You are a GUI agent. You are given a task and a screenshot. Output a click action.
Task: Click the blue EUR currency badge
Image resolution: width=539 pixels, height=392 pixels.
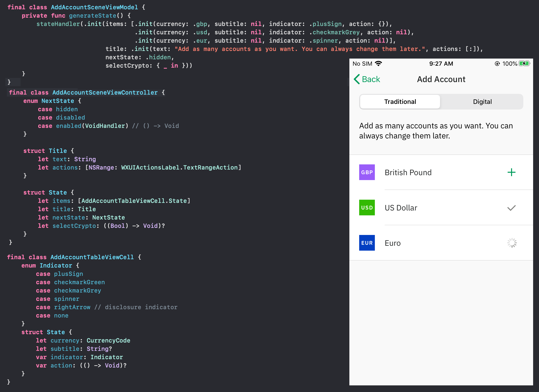(367, 243)
